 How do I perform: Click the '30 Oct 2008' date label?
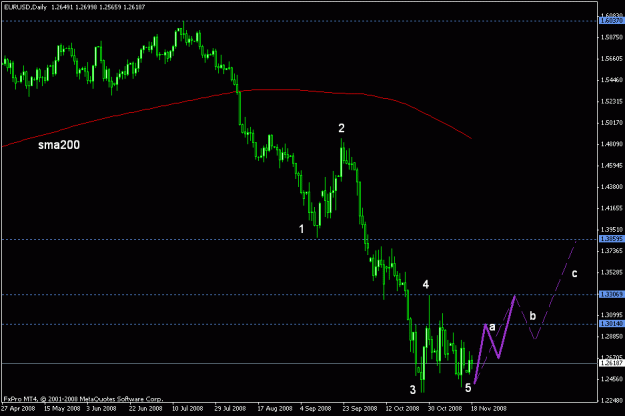445,408
